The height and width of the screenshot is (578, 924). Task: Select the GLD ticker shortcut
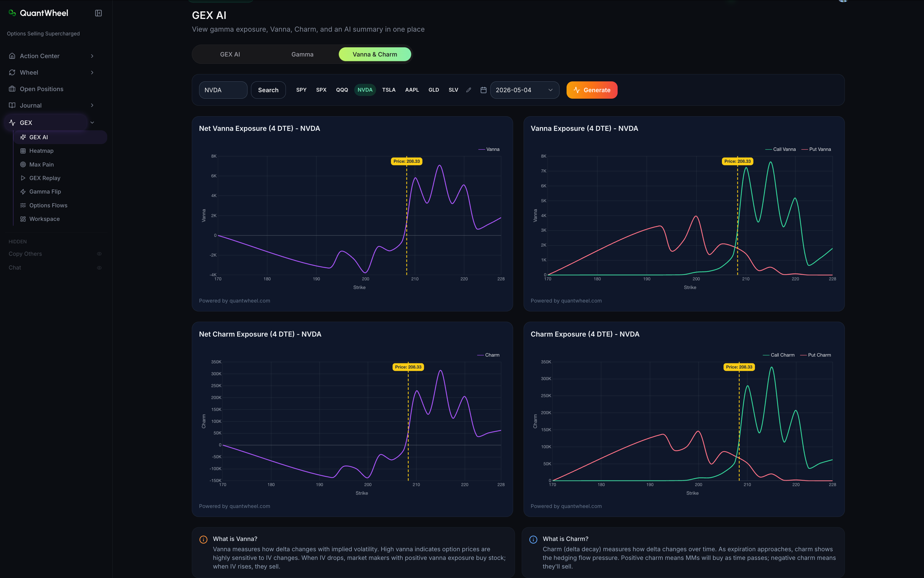click(434, 90)
